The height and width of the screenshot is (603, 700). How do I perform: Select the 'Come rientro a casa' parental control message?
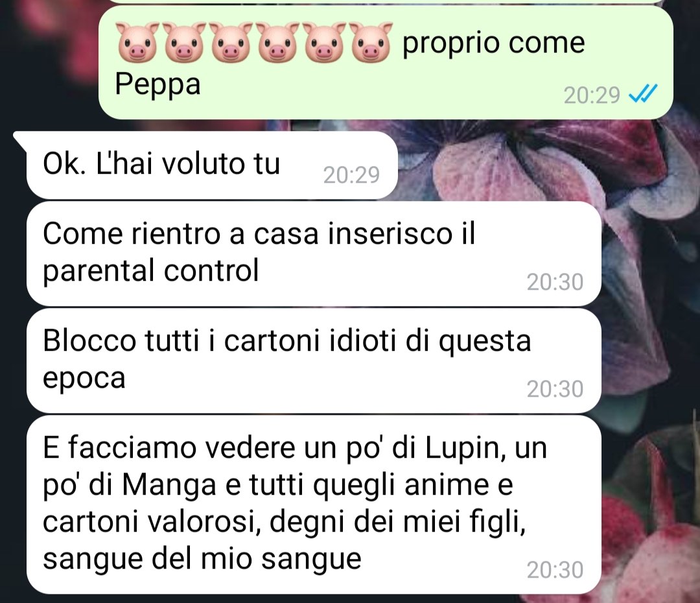[x=314, y=254]
